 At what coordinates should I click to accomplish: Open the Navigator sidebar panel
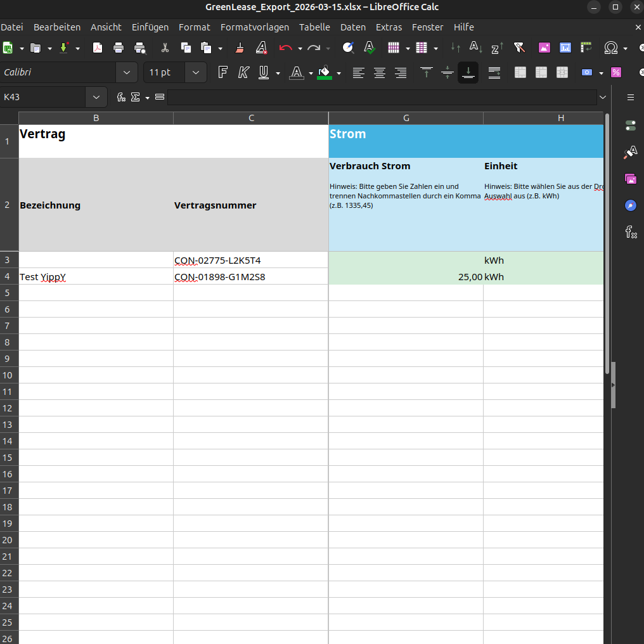coord(630,205)
